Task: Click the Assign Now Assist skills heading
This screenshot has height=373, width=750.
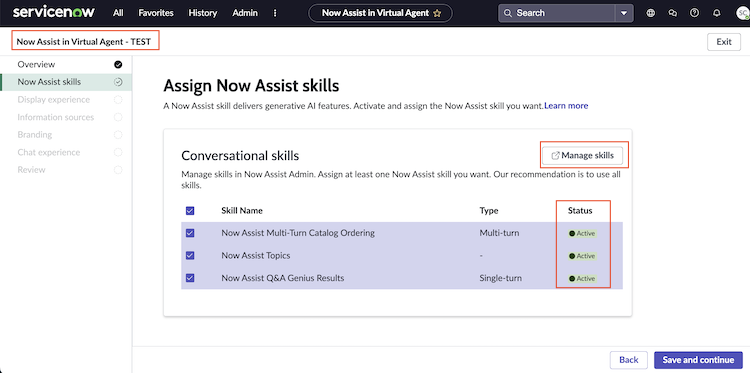Action: click(x=251, y=86)
